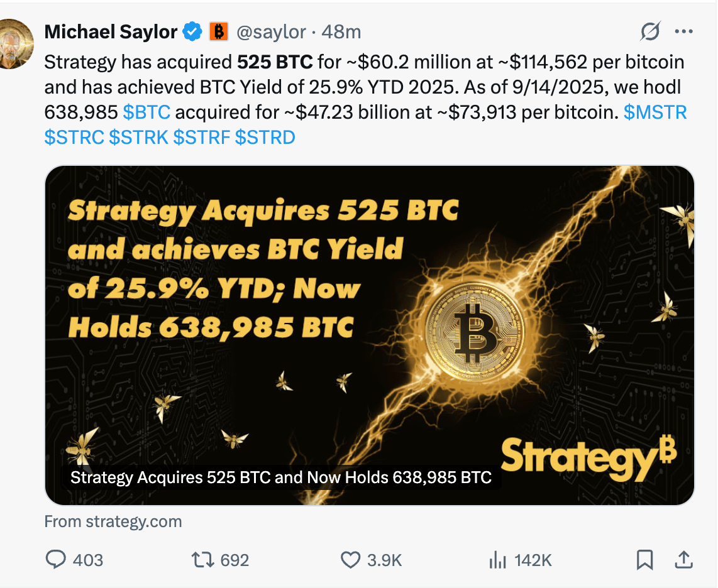Open view analytics bar chart icon

tap(498, 560)
